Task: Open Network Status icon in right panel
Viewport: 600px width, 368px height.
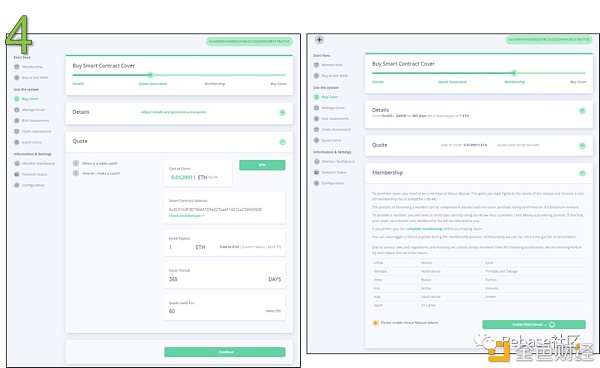Action: pyautogui.click(x=316, y=172)
